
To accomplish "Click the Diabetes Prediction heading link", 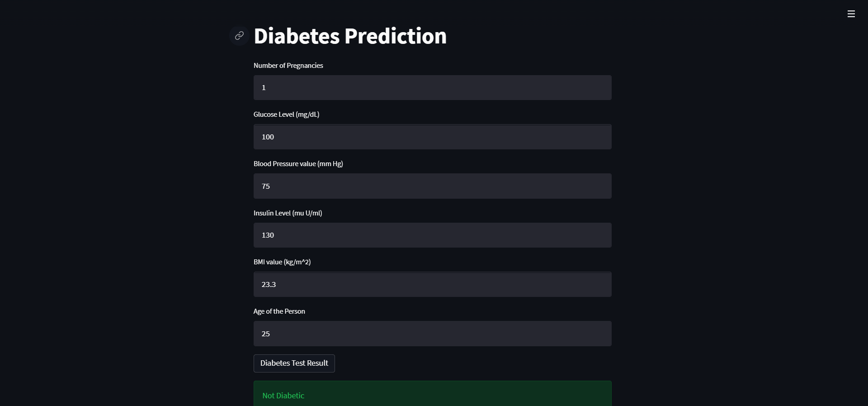I will click(x=349, y=36).
